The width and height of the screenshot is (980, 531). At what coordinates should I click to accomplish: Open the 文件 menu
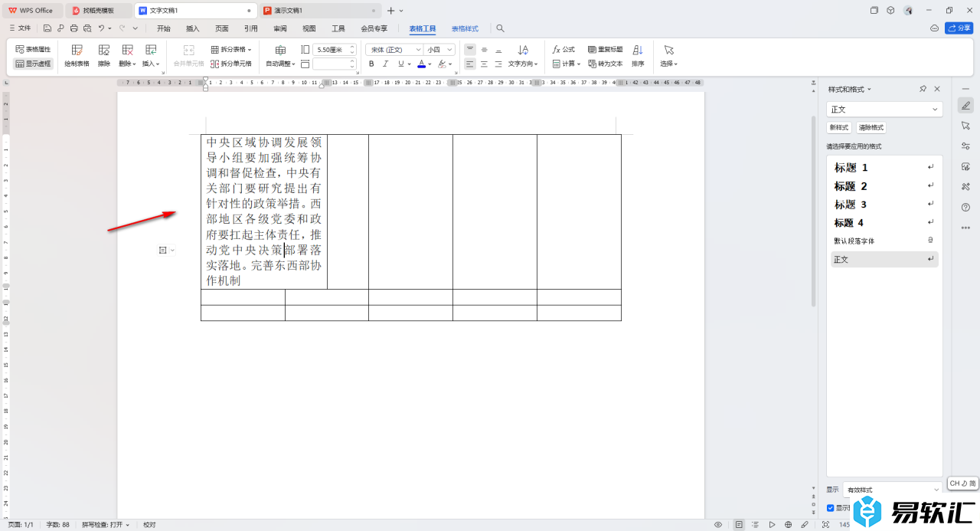pyautogui.click(x=20, y=28)
